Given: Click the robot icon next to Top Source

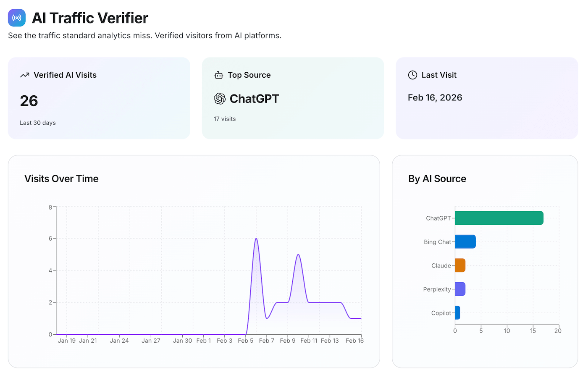Looking at the screenshot, I should (218, 75).
